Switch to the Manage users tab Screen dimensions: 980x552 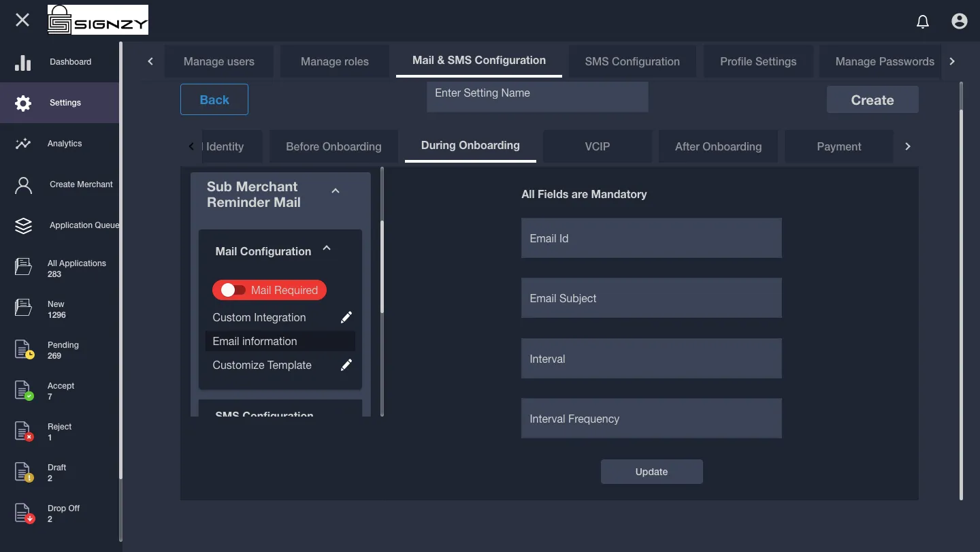click(219, 61)
